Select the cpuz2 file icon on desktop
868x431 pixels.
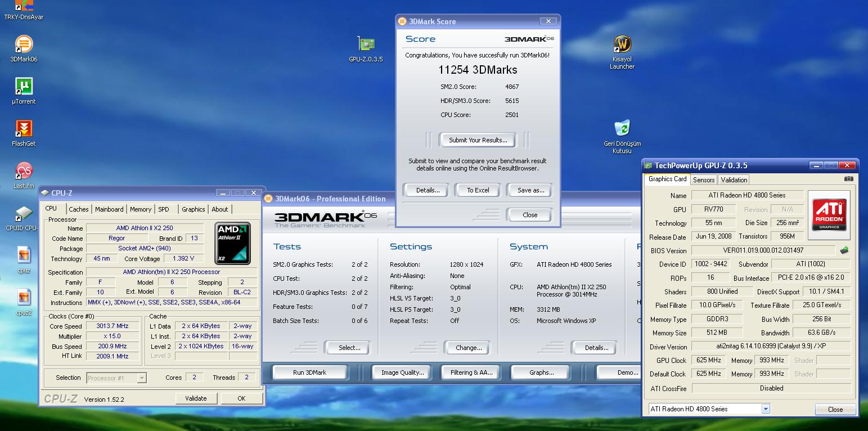[24, 302]
